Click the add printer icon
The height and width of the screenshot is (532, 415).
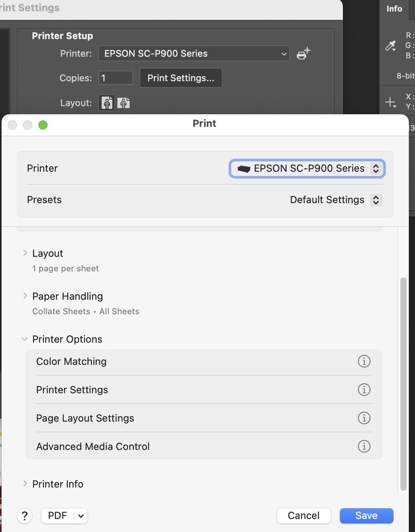coord(303,53)
